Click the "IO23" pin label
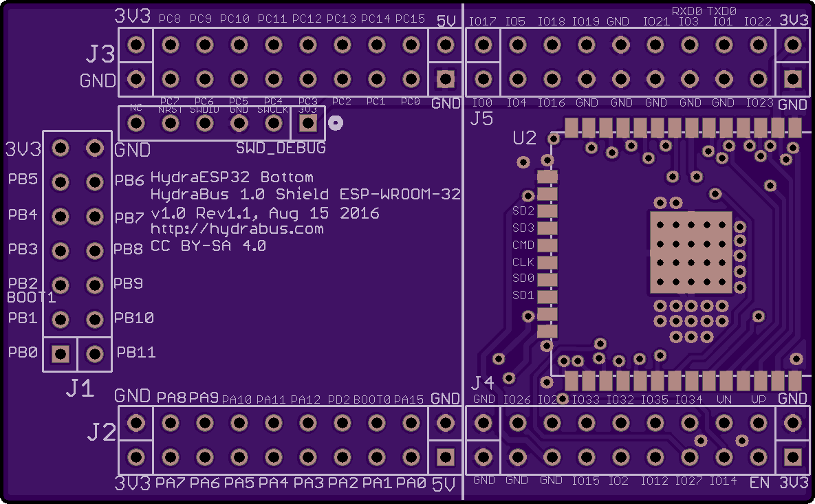The image size is (815, 504). [x=760, y=103]
